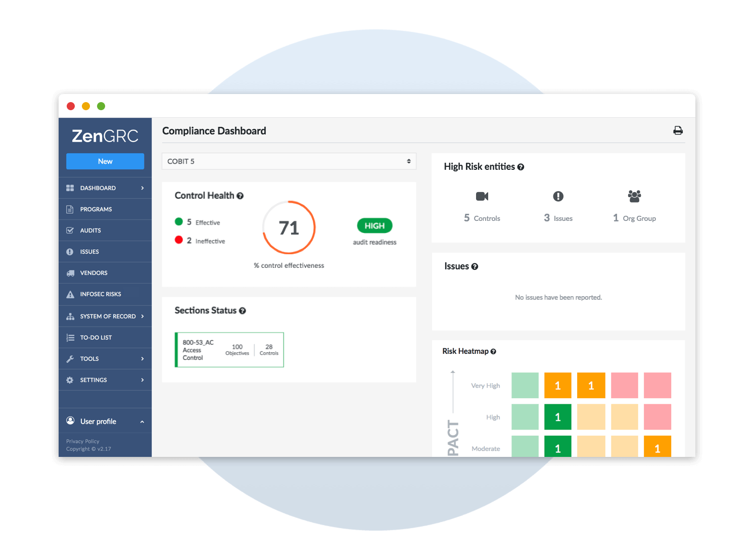Click orange heatmap cell in Moderate row

pos(657,447)
